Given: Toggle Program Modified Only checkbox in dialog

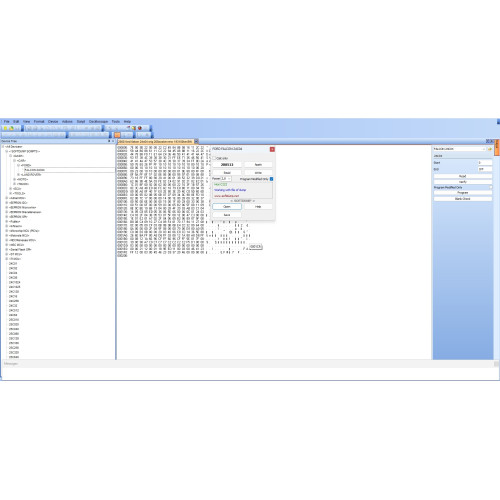Looking at the screenshot, I should click(x=271, y=179).
